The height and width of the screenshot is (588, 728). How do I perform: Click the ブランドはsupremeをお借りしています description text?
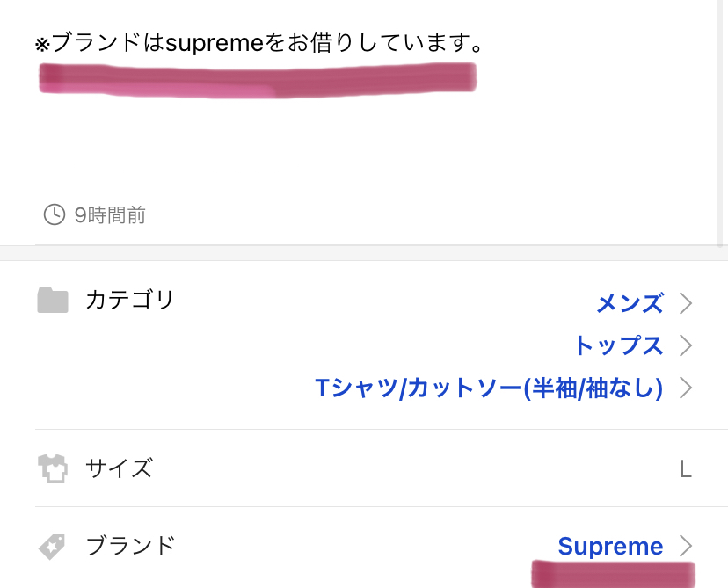[x=259, y=44]
